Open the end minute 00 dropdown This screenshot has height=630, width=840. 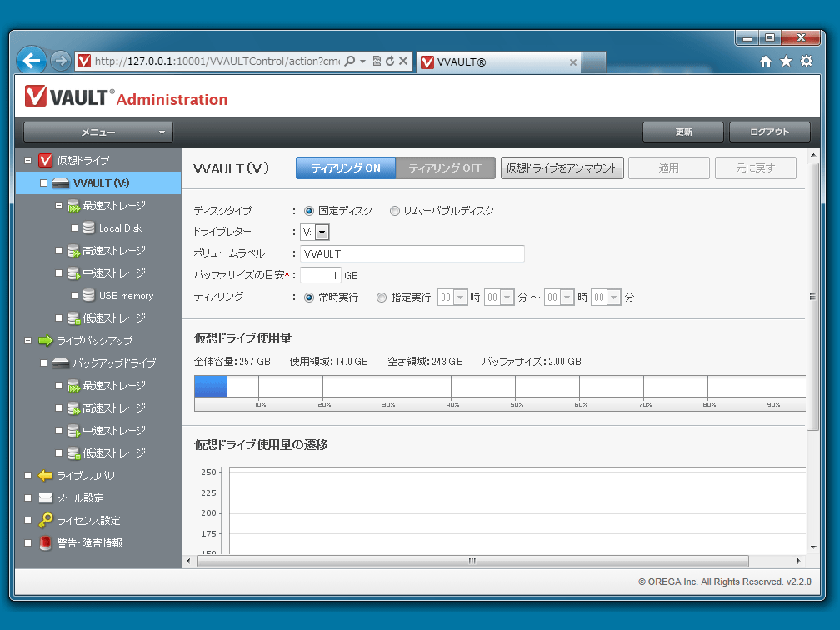point(614,297)
